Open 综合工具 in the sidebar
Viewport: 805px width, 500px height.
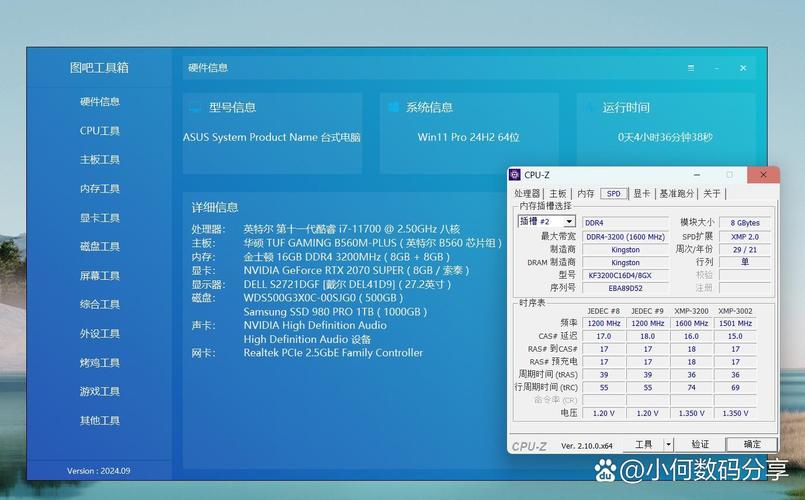pyautogui.click(x=100, y=304)
